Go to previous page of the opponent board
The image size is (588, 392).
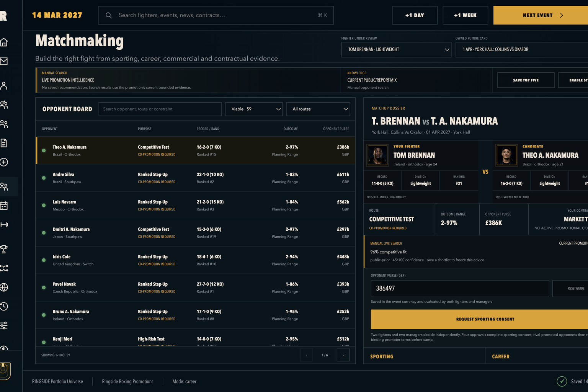pos(306,355)
